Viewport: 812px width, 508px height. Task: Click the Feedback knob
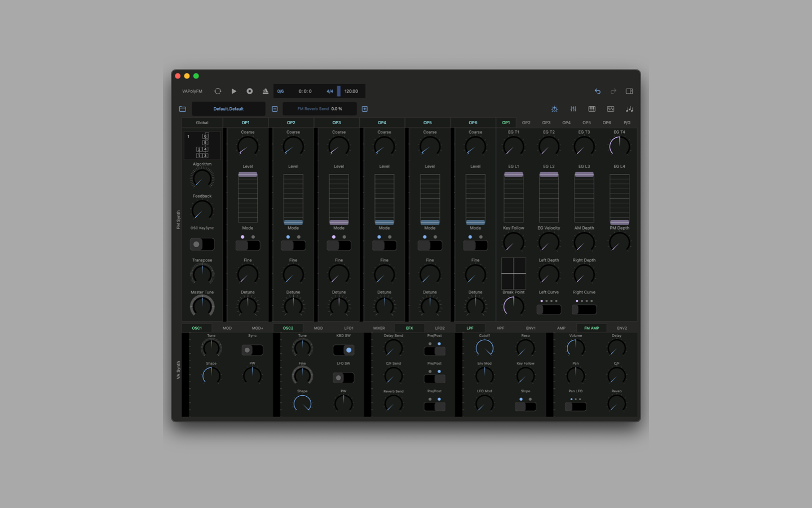202,211
